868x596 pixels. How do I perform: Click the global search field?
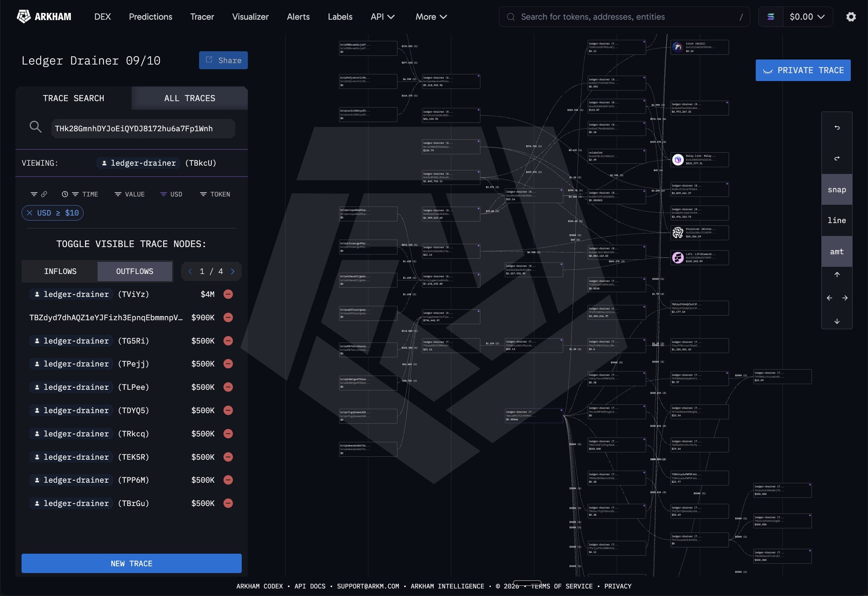tap(624, 17)
